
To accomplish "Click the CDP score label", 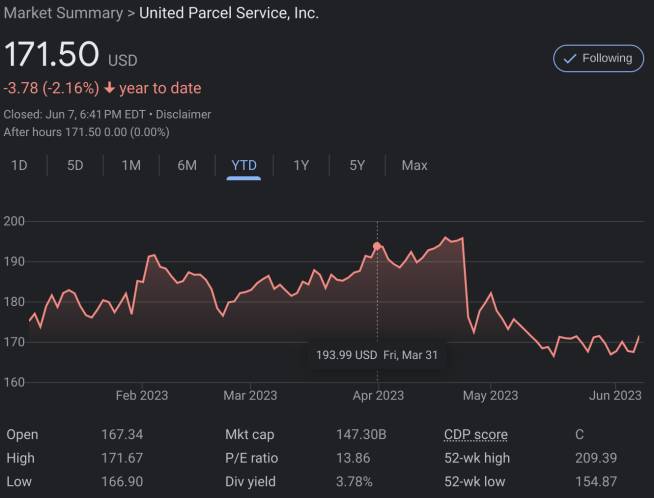I will tap(475, 435).
